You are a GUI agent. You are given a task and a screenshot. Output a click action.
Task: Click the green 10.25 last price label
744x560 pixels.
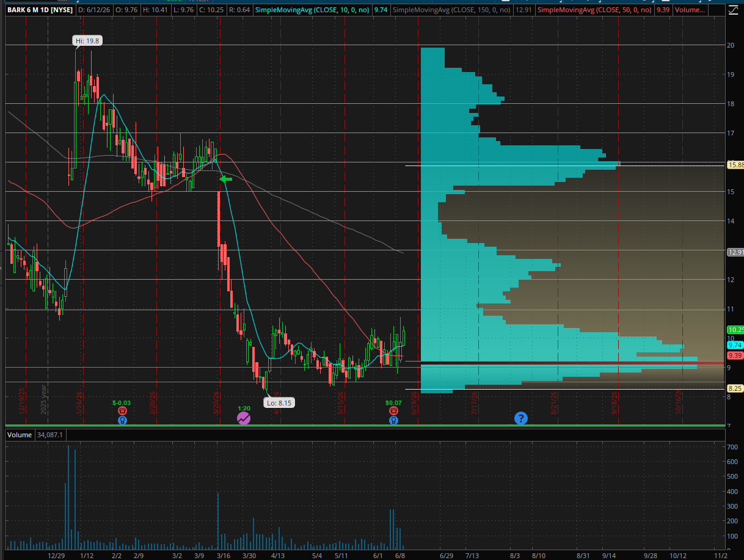[735, 329]
